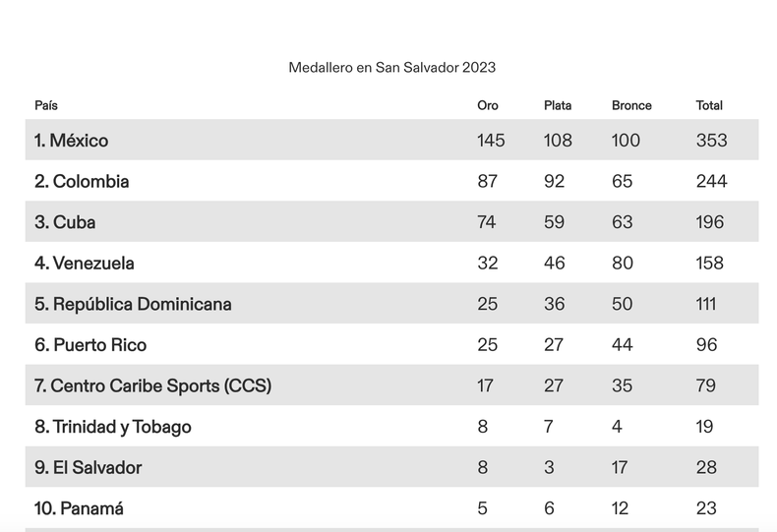Click the País column header
777x532 pixels.
[x=46, y=105]
